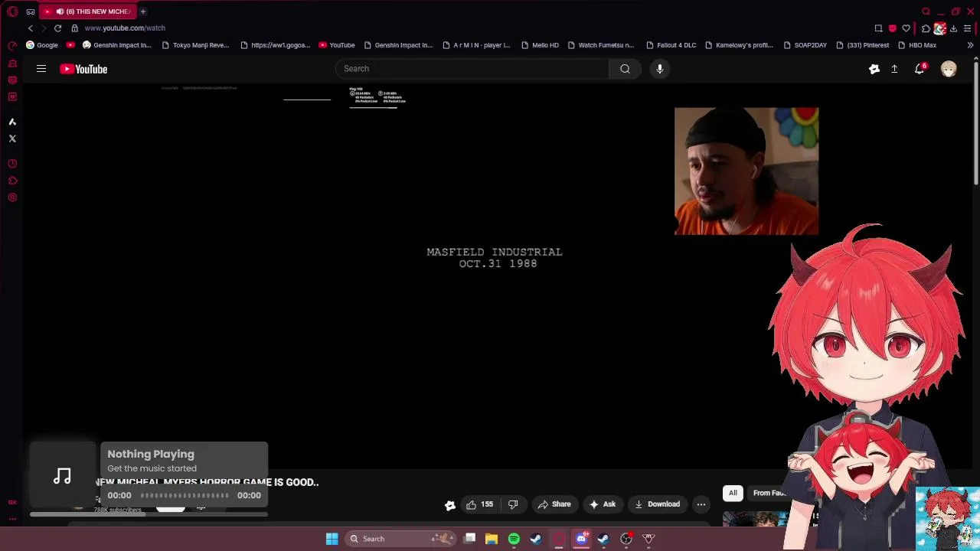Click the page vertical scrollbar

pyautogui.click(x=976, y=122)
